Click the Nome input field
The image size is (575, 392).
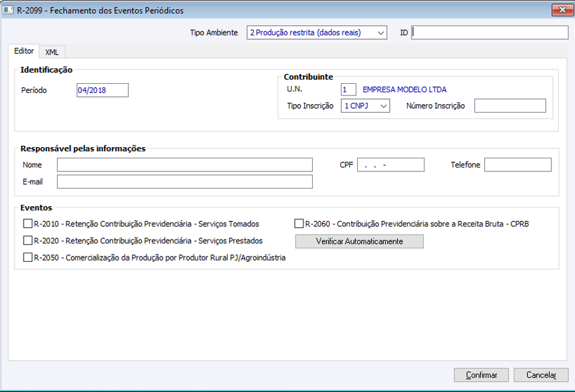[185, 165]
